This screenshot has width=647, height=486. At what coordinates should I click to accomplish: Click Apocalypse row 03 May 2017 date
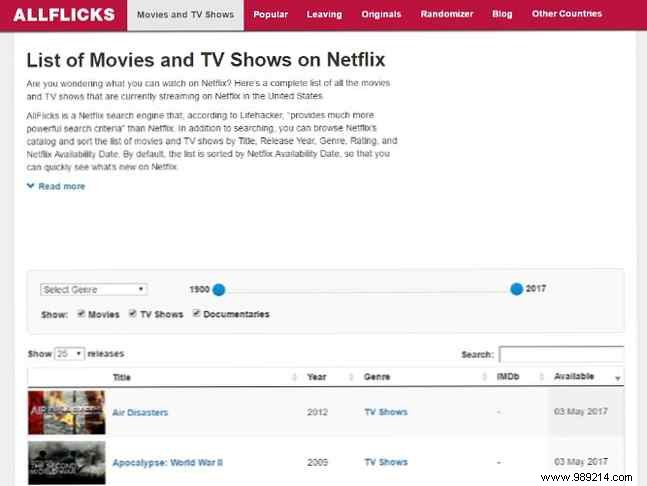click(x=581, y=462)
